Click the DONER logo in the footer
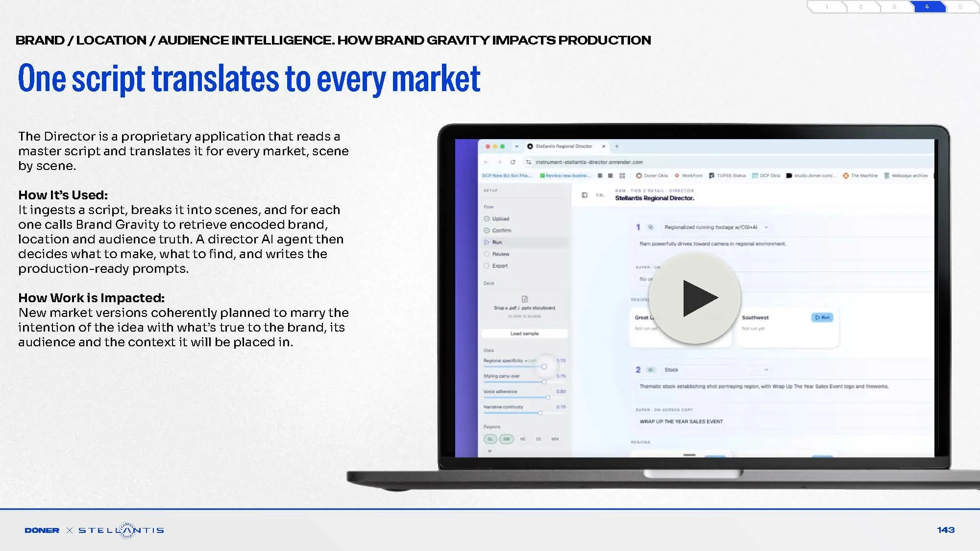This screenshot has width=980, height=551. point(42,530)
